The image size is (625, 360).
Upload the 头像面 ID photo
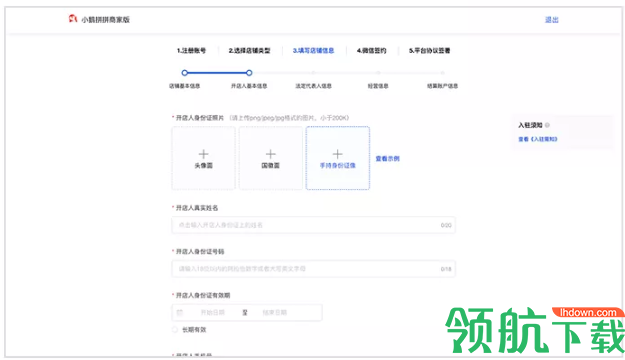click(204, 158)
